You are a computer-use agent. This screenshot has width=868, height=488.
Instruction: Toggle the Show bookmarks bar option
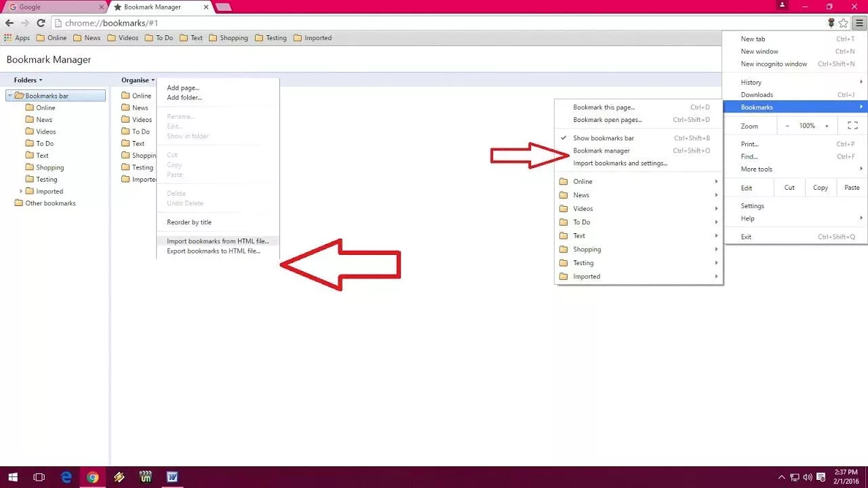603,138
